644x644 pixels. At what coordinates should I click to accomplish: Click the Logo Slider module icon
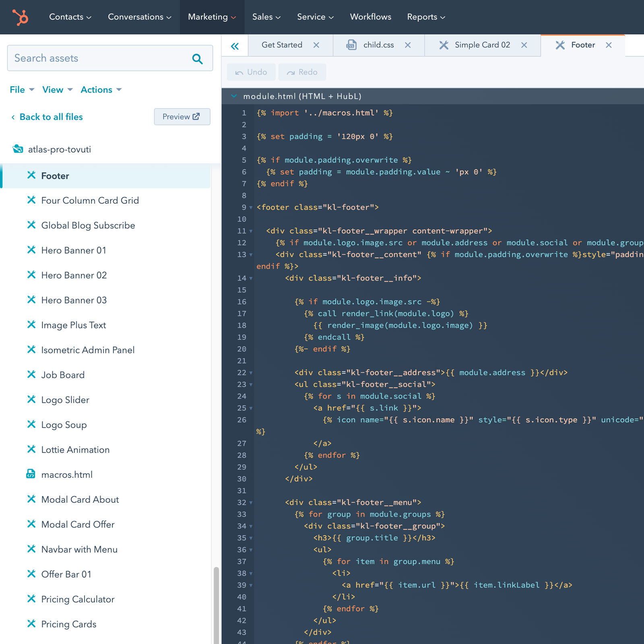pos(31,399)
